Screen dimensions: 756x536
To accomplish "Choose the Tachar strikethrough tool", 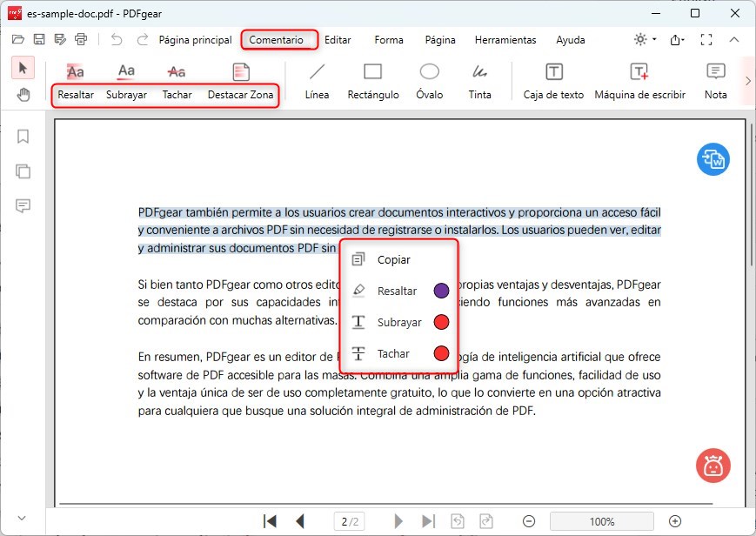I will click(177, 82).
